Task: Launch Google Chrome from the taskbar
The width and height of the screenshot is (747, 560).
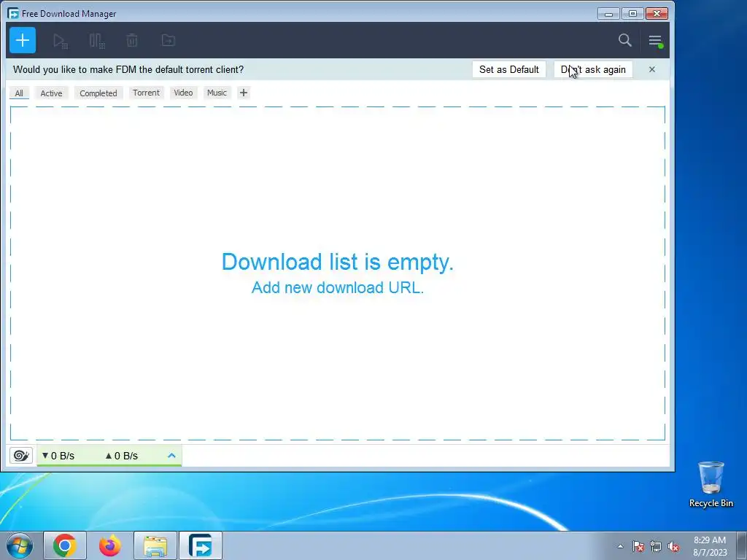Action: pyautogui.click(x=65, y=545)
